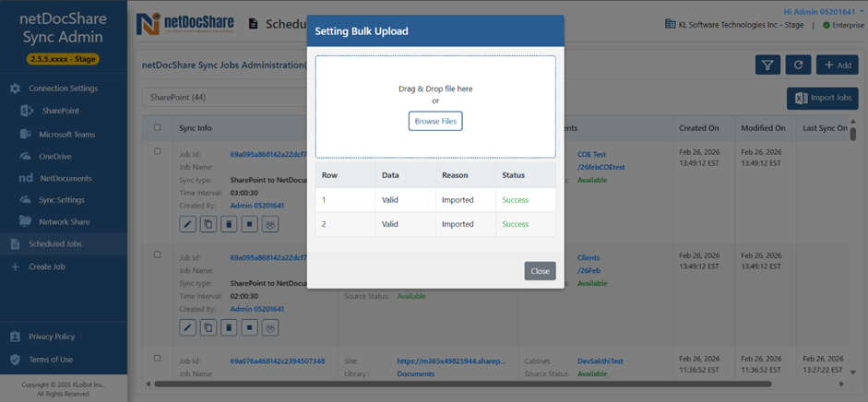Open the Microsoft Teams sidebar icon
This screenshot has height=402, width=868.
[x=26, y=135]
